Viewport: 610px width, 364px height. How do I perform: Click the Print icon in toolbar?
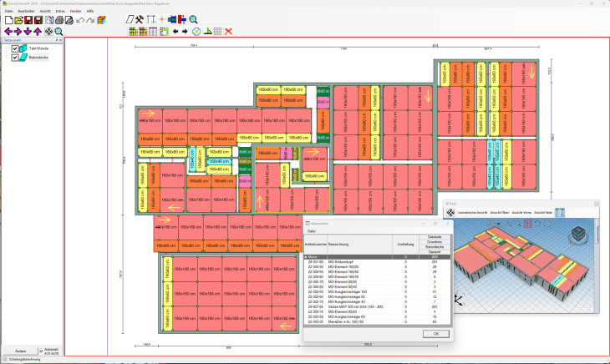point(60,19)
